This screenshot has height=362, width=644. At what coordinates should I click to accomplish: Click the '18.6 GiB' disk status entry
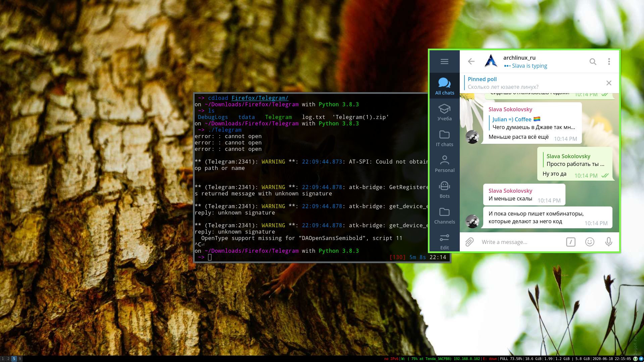533,359
